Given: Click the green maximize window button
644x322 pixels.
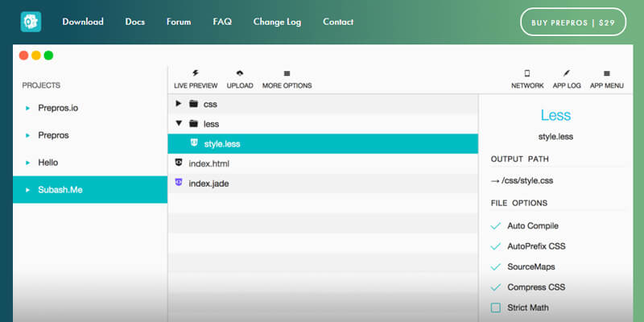Looking at the screenshot, I should click(48, 56).
